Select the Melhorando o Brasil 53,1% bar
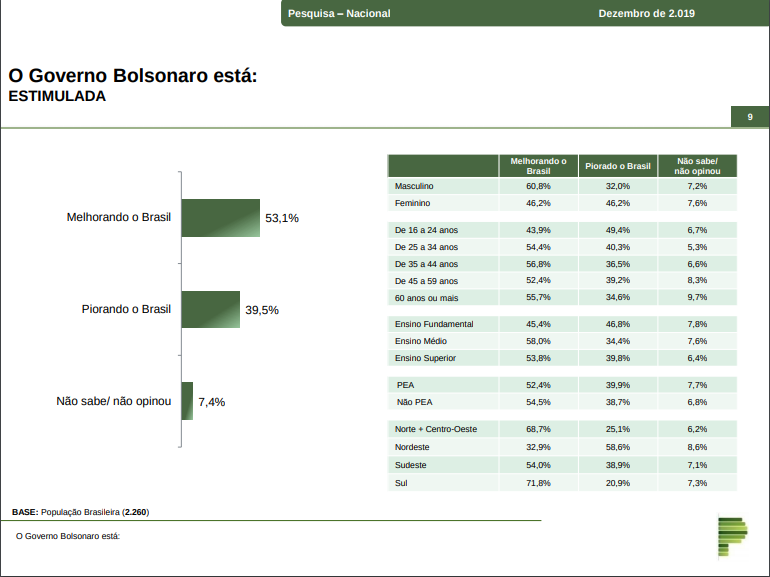This screenshot has height=577, width=770. [x=220, y=218]
